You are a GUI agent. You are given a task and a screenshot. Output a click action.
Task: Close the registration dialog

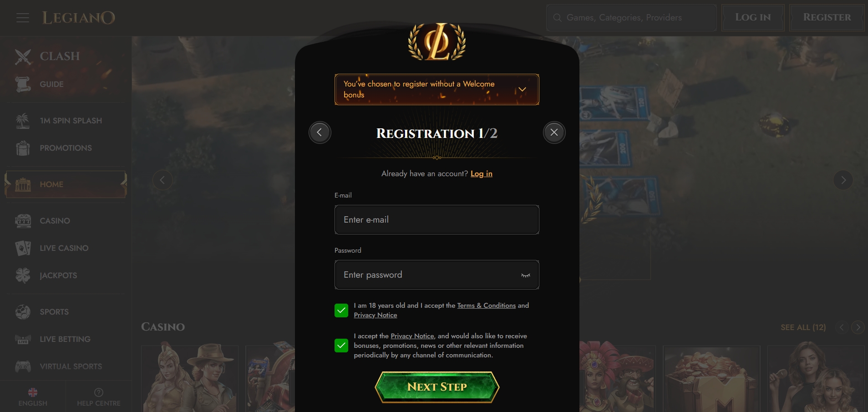554,132
